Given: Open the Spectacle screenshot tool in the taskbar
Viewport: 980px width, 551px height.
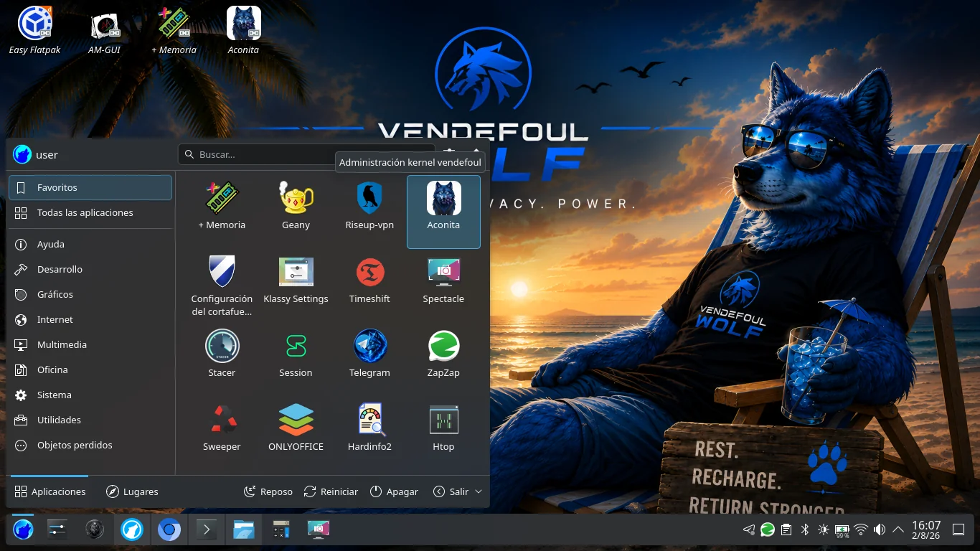Looking at the screenshot, I should (x=319, y=530).
